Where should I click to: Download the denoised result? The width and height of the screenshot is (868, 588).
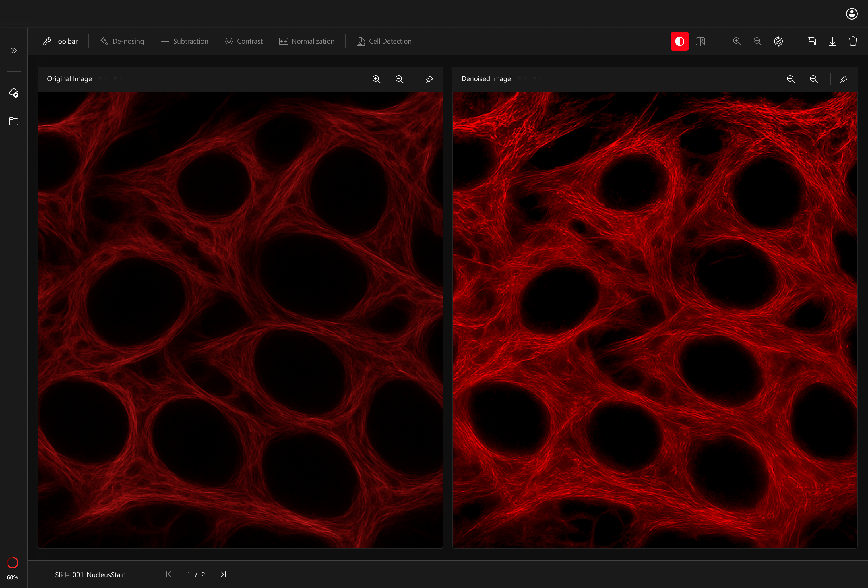point(832,41)
